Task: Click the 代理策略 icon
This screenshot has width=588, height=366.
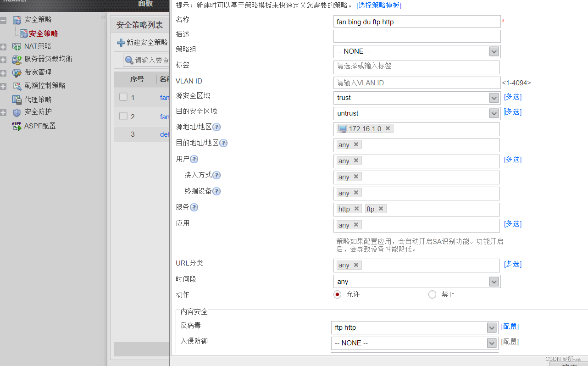Action: 17,100
